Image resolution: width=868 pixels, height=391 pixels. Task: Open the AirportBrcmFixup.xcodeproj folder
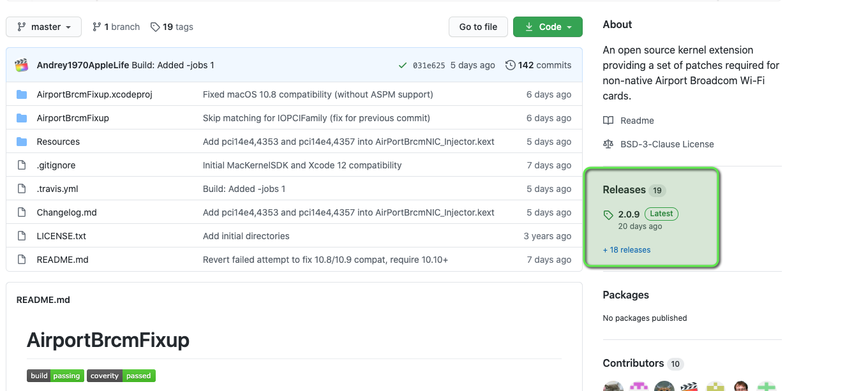[94, 94]
